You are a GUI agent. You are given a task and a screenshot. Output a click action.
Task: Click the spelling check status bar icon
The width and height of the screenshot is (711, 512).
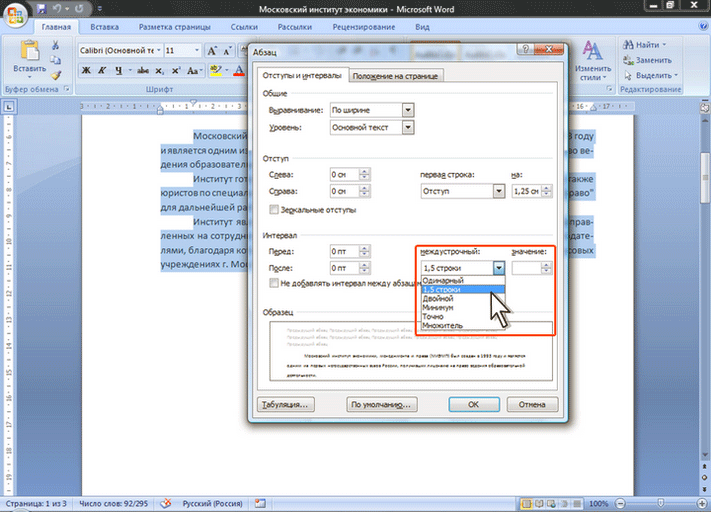(x=166, y=503)
